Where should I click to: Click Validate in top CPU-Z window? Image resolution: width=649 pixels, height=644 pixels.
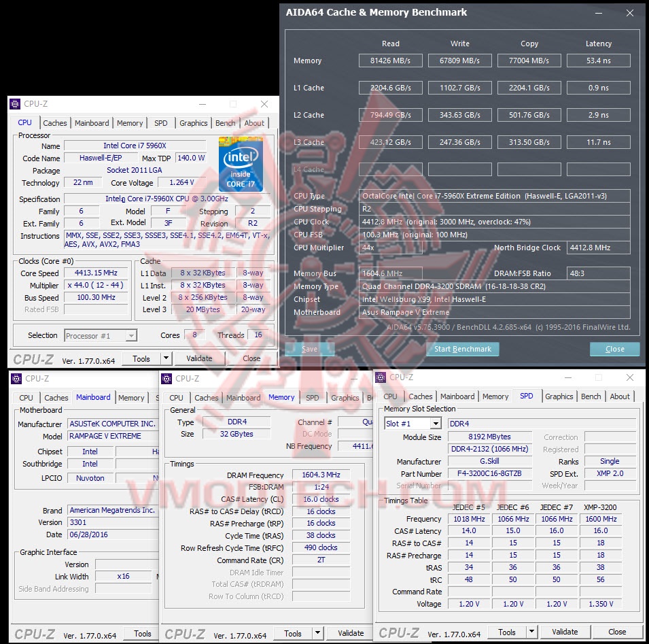coord(200,358)
